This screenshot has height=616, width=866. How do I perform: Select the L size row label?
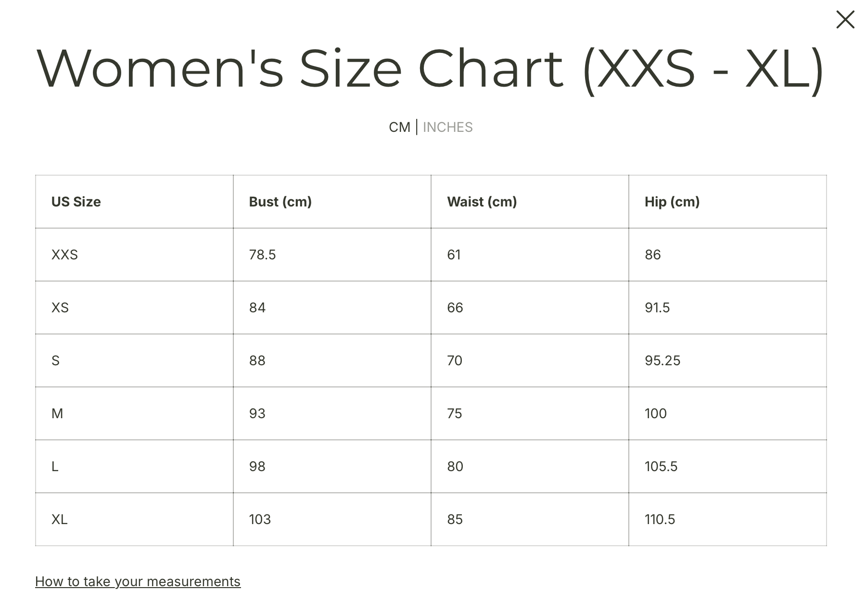coord(55,466)
